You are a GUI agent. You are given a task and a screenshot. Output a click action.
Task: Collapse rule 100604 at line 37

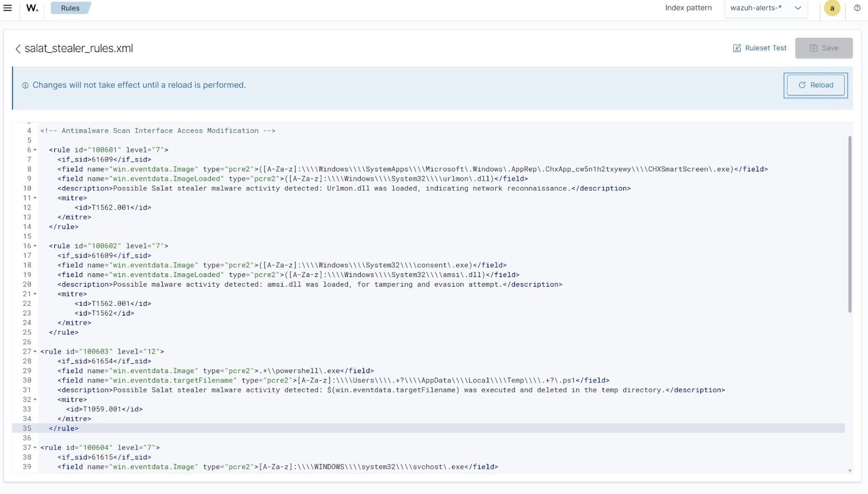point(35,448)
